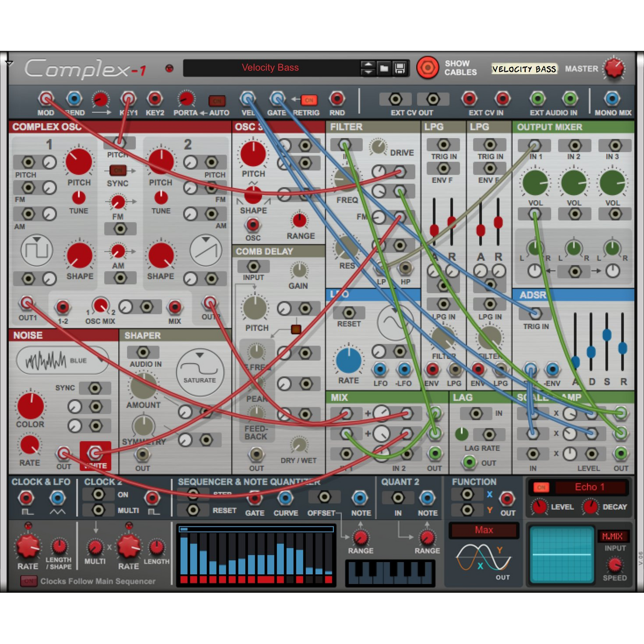
Task: Click the sawtooth waveform display on oscillator 2
Action: pos(205,250)
